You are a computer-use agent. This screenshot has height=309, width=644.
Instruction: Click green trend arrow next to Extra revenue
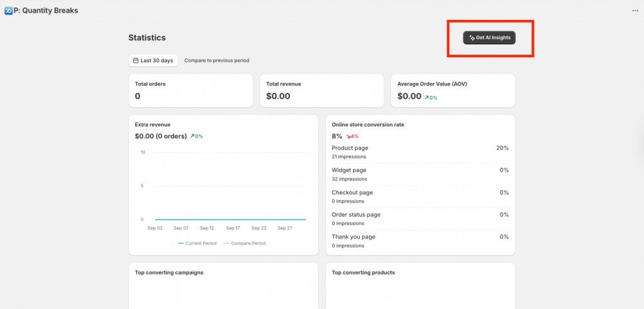pyautogui.click(x=192, y=136)
